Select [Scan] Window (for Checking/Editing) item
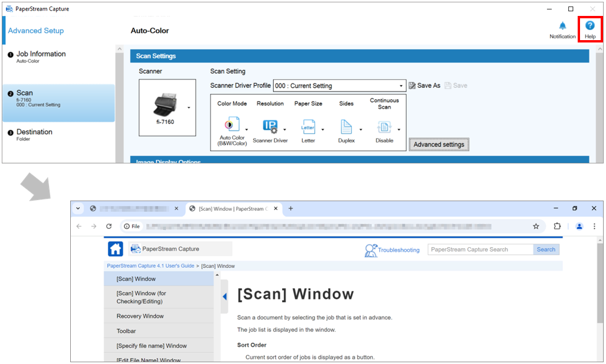Screen dimensions: 606x364 [x=159, y=297]
